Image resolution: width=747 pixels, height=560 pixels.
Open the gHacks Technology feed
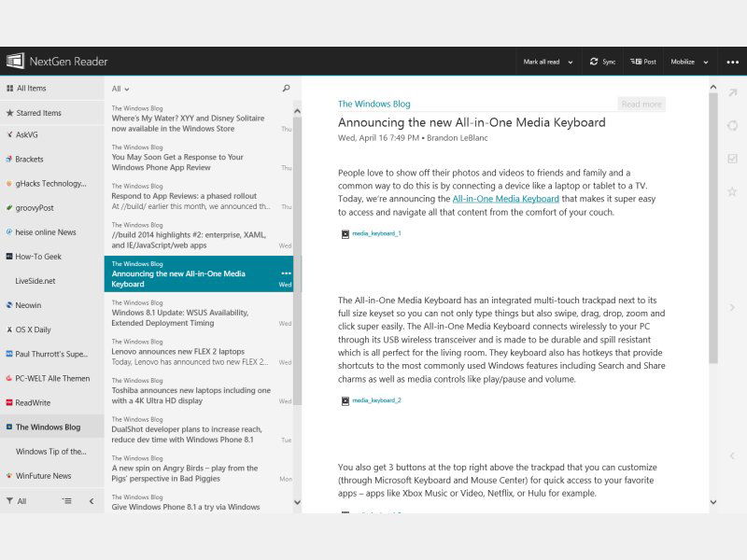pyautogui.click(x=52, y=183)
